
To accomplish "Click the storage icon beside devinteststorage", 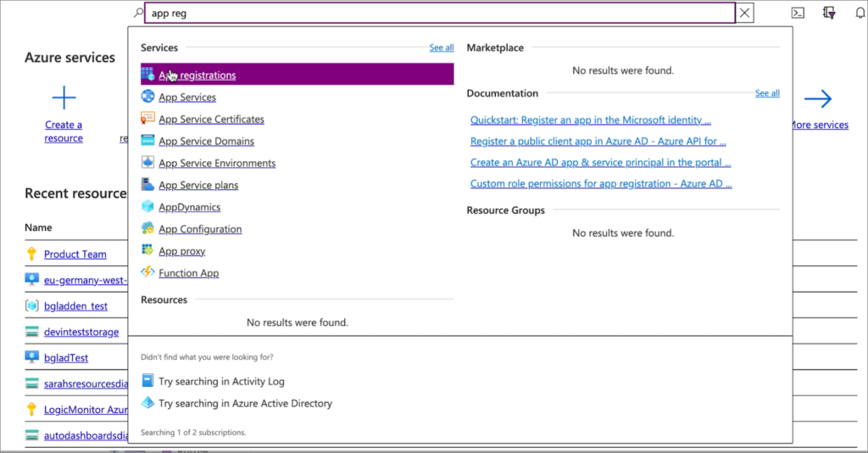I will pyautogui.click(x=31, y=331).
